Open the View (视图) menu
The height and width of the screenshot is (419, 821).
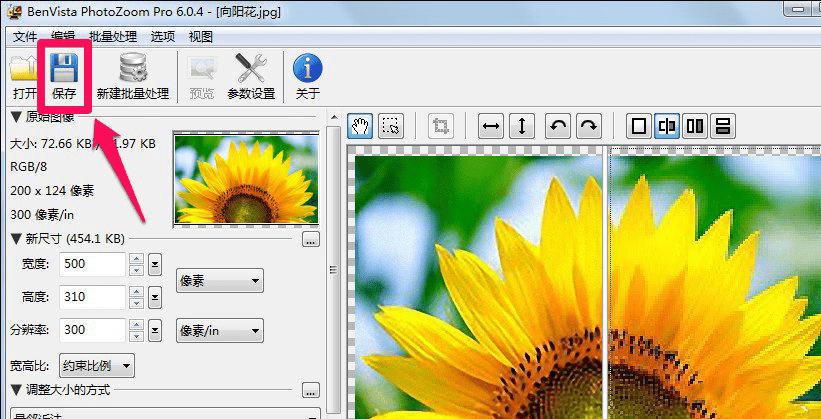click(x=201, y=37)
